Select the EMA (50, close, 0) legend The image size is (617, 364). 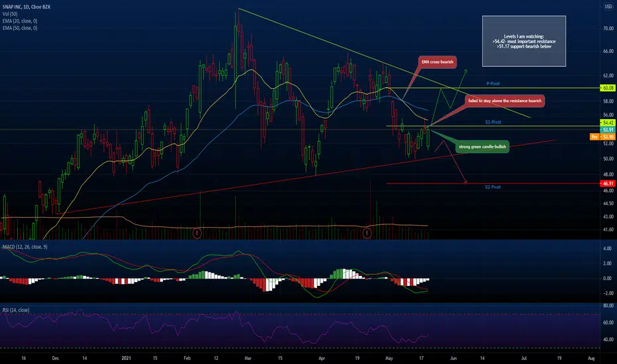(x=20, y=28)
